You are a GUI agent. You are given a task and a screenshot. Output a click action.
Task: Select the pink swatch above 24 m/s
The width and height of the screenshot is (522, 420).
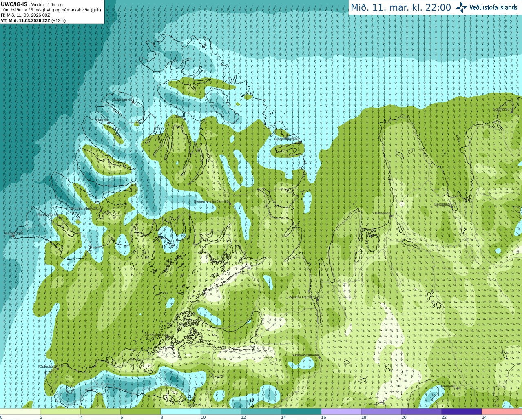pos(502,411)
